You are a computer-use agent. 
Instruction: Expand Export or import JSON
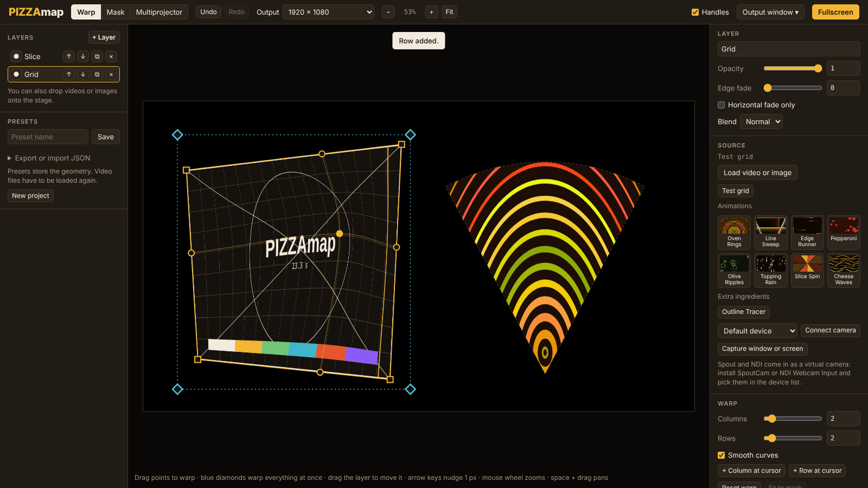point(49,158)
